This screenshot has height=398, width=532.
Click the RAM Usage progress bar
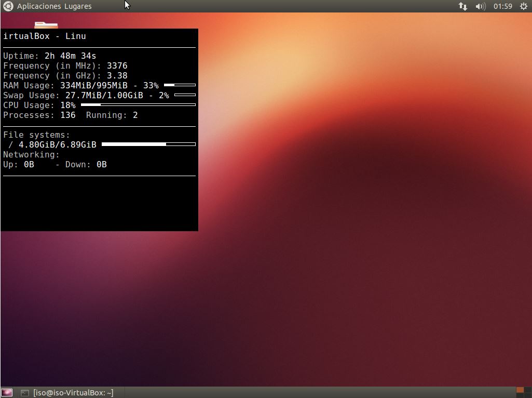point(180,85)
